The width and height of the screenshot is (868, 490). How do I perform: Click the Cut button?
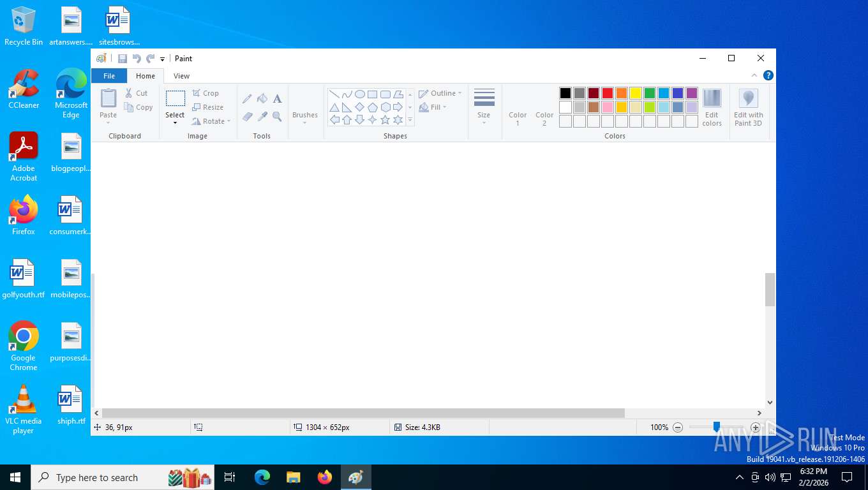pyautogui.click(x=137, y=93)
